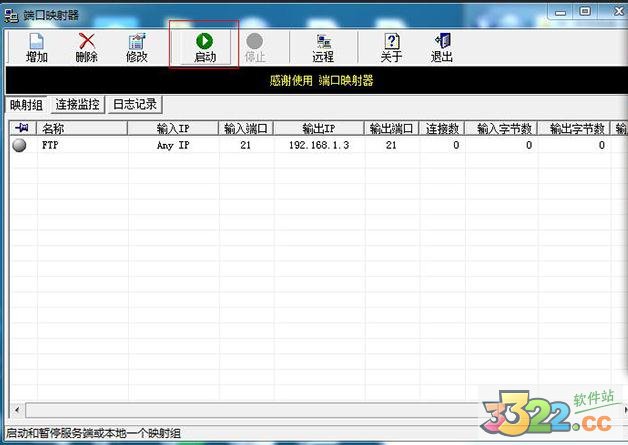Sort by the 名称 column header
628x445 pixels.
(82, 128)
